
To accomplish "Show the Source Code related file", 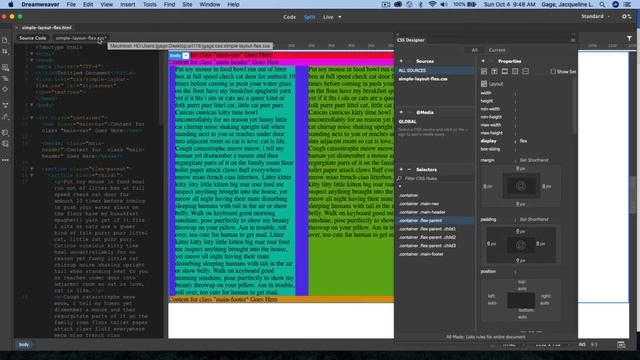I will [x=33, y=38].
